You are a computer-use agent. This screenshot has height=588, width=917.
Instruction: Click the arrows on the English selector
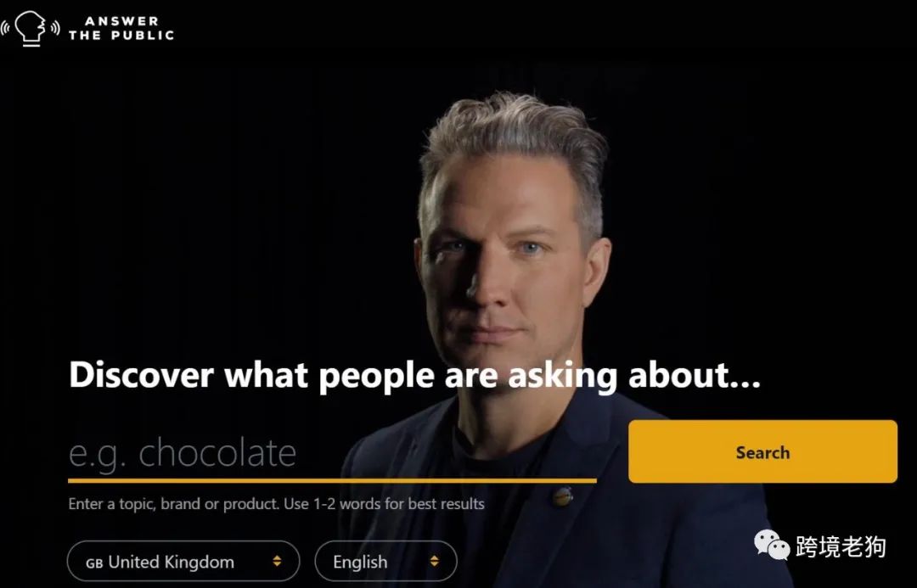click(x=434, y=561)
